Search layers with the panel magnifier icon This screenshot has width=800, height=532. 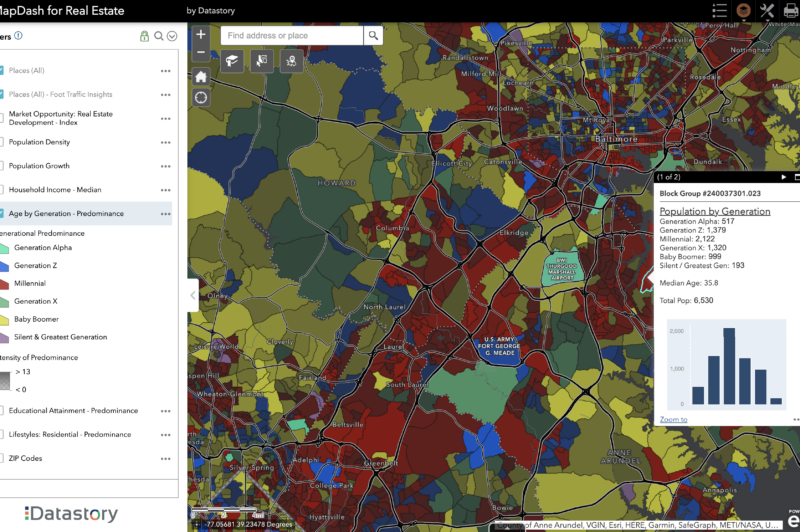point(159,36)
